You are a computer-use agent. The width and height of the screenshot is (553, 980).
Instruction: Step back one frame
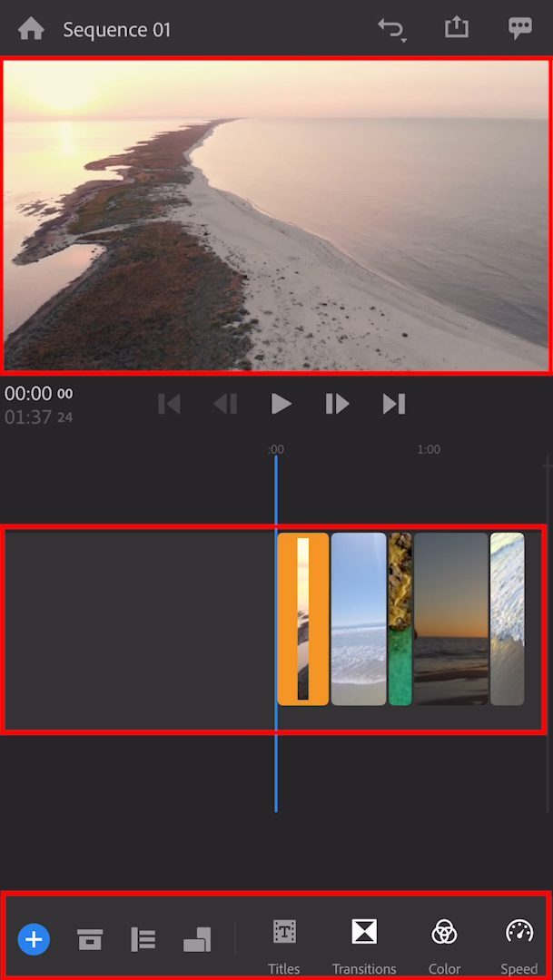click(x=225, y=404)
